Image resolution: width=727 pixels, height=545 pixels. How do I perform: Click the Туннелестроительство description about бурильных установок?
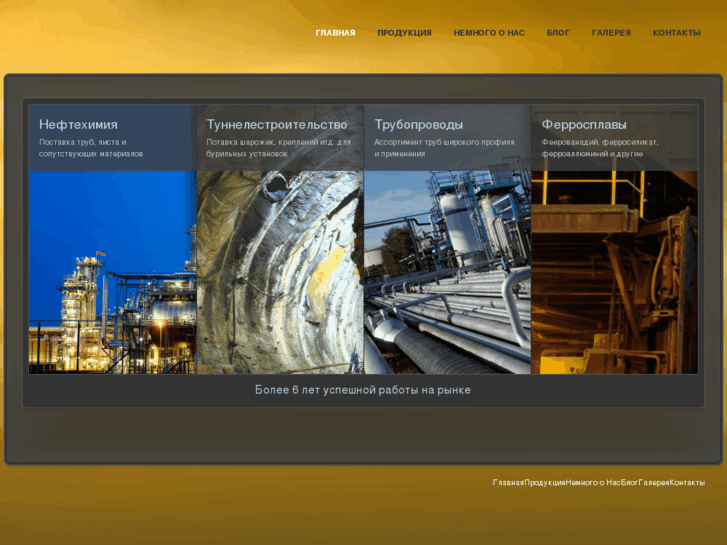point(279,148)
